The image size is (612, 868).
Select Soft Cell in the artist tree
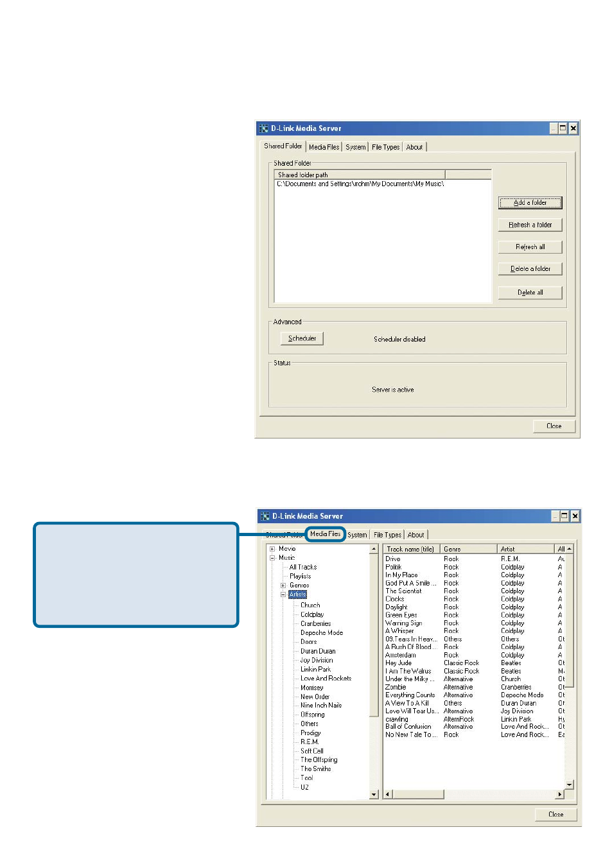click(312, 751)
